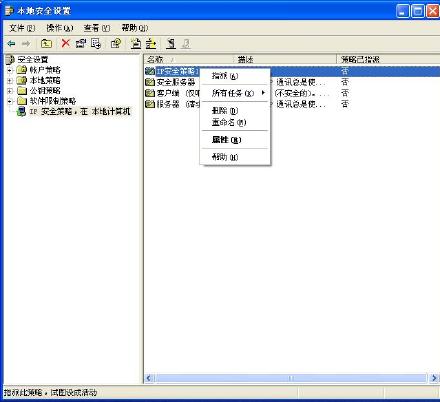Click the Manage IP filter lists icon
The height and width of the screenshot is (402, 440).
coord(151,43)
